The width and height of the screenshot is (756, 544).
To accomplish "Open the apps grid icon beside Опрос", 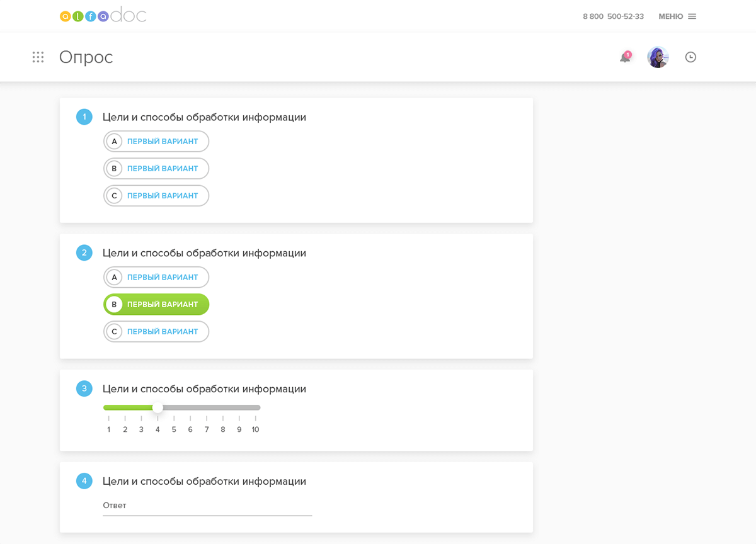I will pyautogui.click(x=38, y=57).
